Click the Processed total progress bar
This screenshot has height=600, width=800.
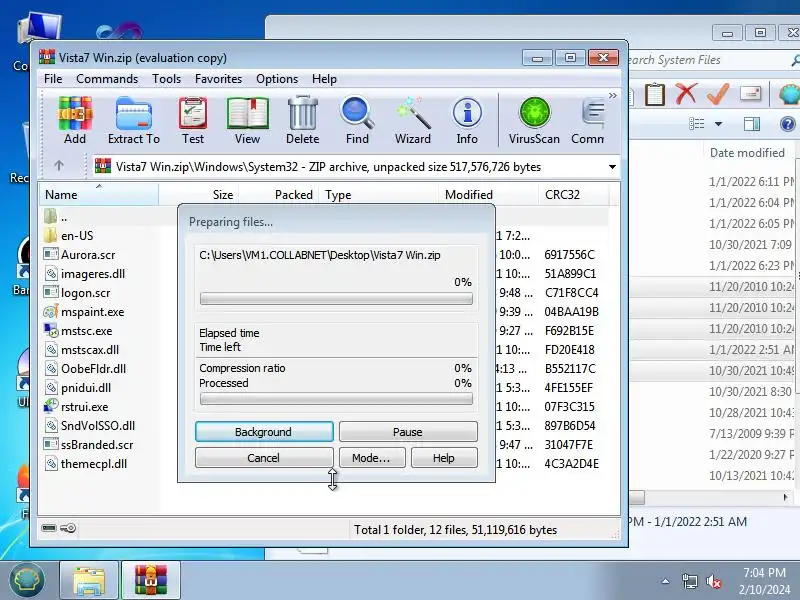coord(336,399)
